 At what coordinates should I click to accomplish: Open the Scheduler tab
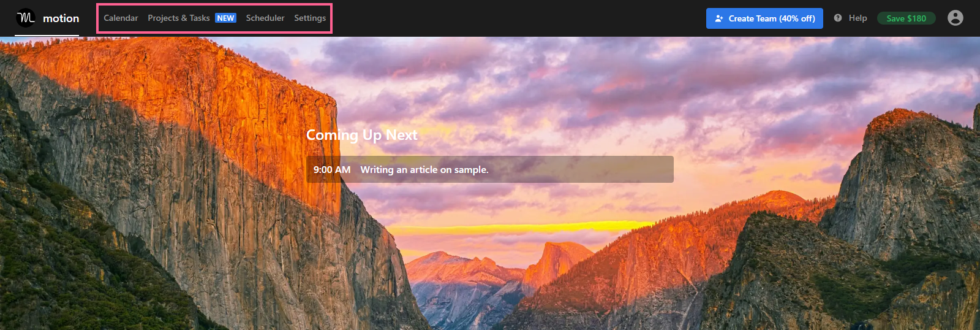[x=265, y=18]
